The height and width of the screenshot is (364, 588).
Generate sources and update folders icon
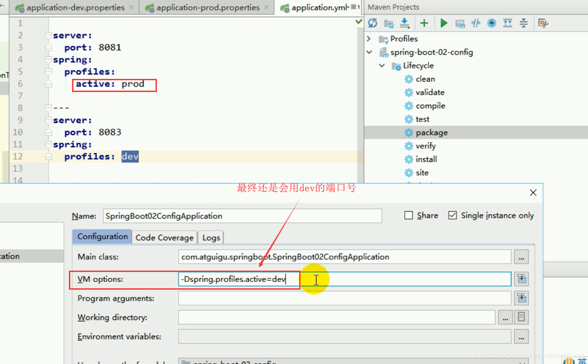[x=389, y=23]
